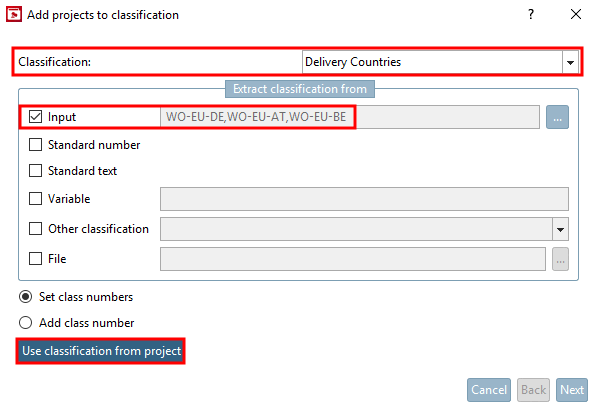Open help via the question mark icon
Image resolution: width=598 pixels, height=412 pixels.
click(x=530, y=14)
